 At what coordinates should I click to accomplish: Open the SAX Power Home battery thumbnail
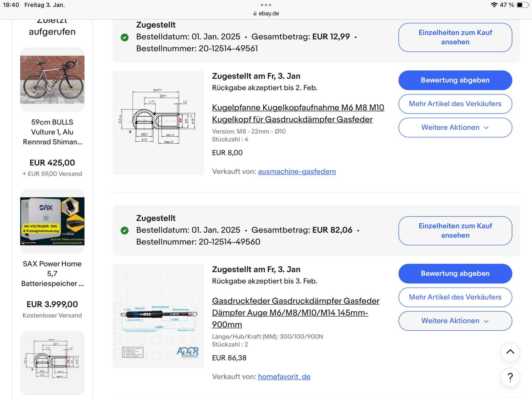pos(52,221)
